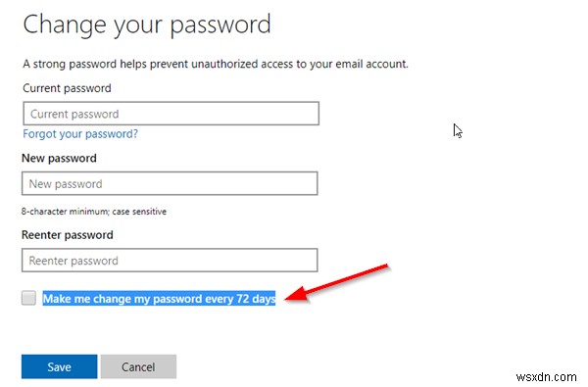Open the Forgot your password? link
The image size is (588, 387).
pos(80,134)
